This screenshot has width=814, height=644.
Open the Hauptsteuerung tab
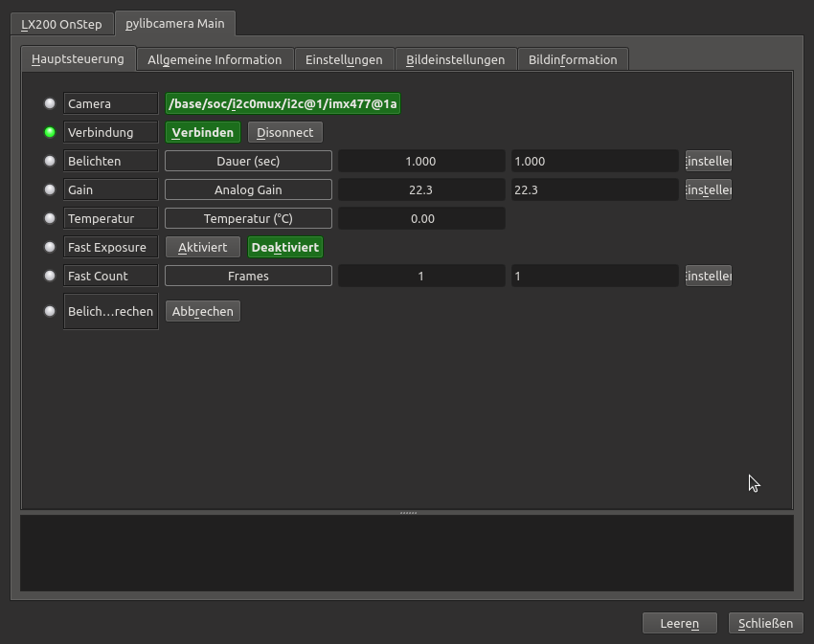point(78,58)
